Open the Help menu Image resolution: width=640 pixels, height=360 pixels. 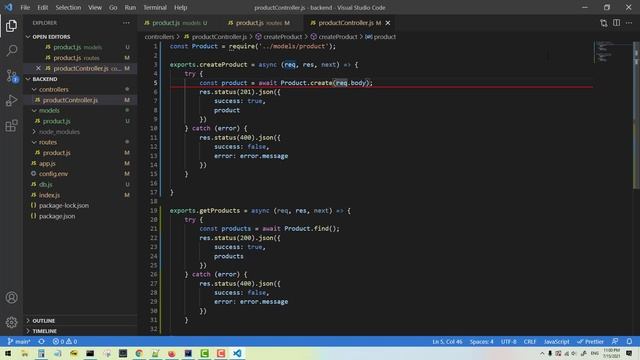pos(180,7)
